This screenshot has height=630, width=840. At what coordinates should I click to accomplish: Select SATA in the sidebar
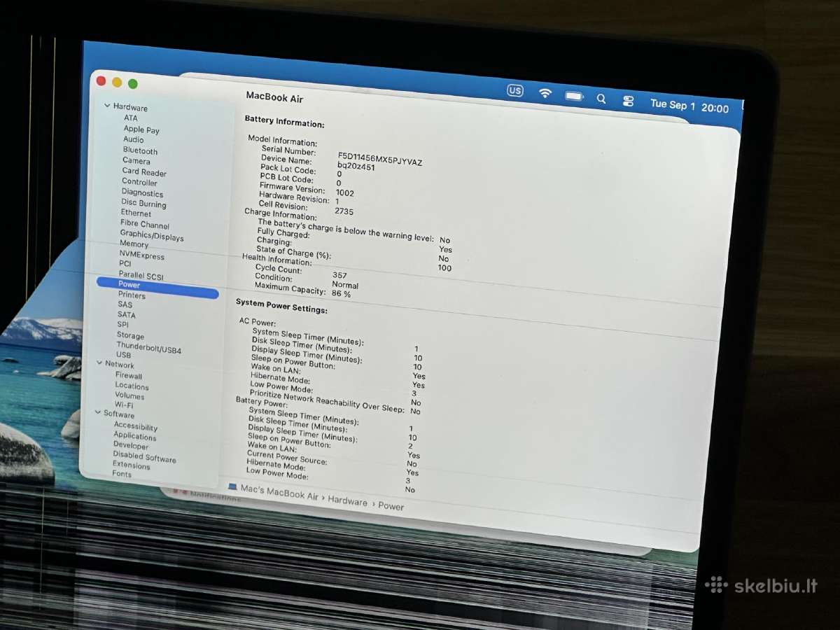[x=127, y=315]
